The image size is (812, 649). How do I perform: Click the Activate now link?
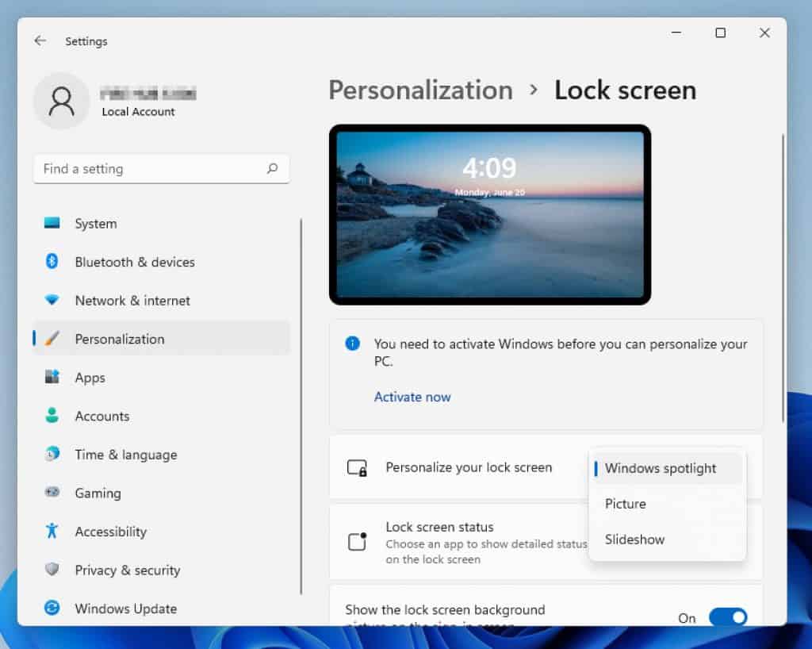click(x=412, y=397)
